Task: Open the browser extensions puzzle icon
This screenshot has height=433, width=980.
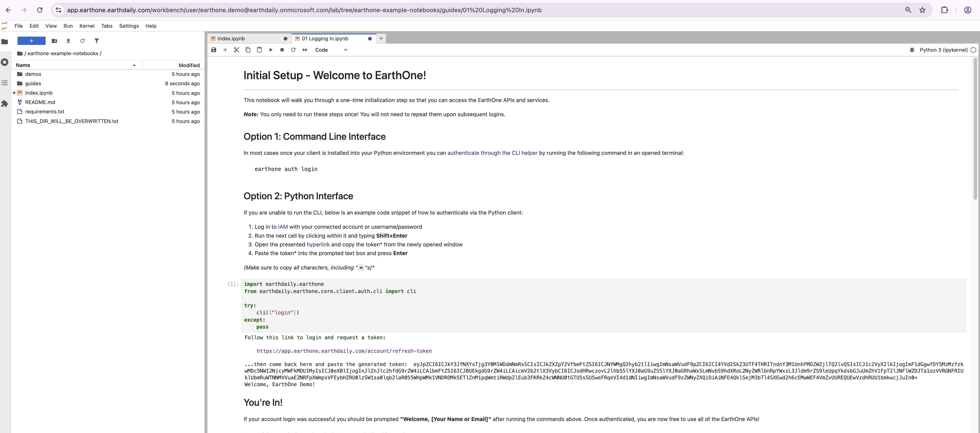Action: pos(944,10)
